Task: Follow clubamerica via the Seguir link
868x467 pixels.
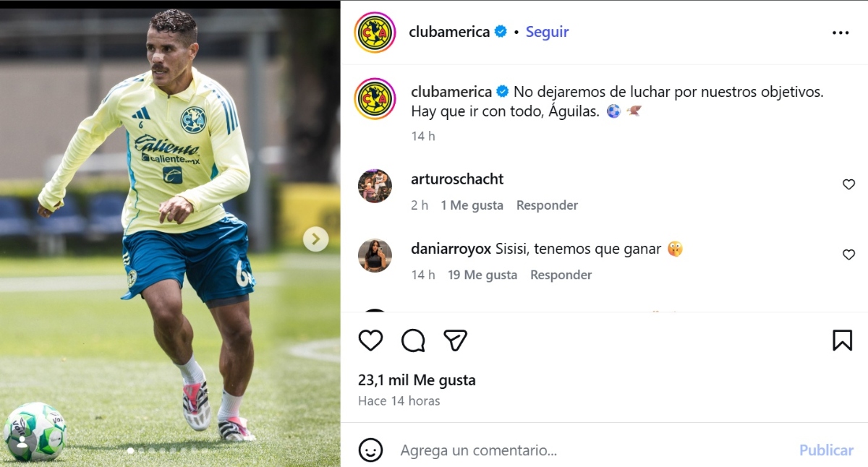Action: 547,32
